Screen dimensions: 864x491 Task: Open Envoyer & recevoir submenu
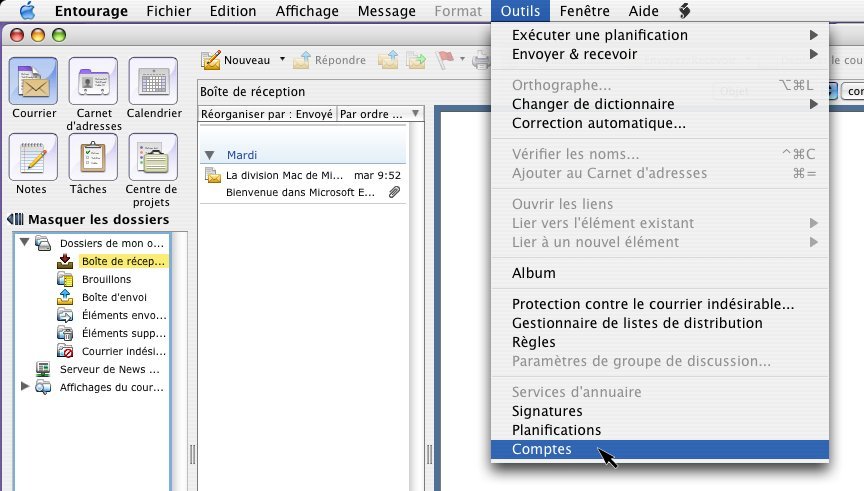[660, 55]
